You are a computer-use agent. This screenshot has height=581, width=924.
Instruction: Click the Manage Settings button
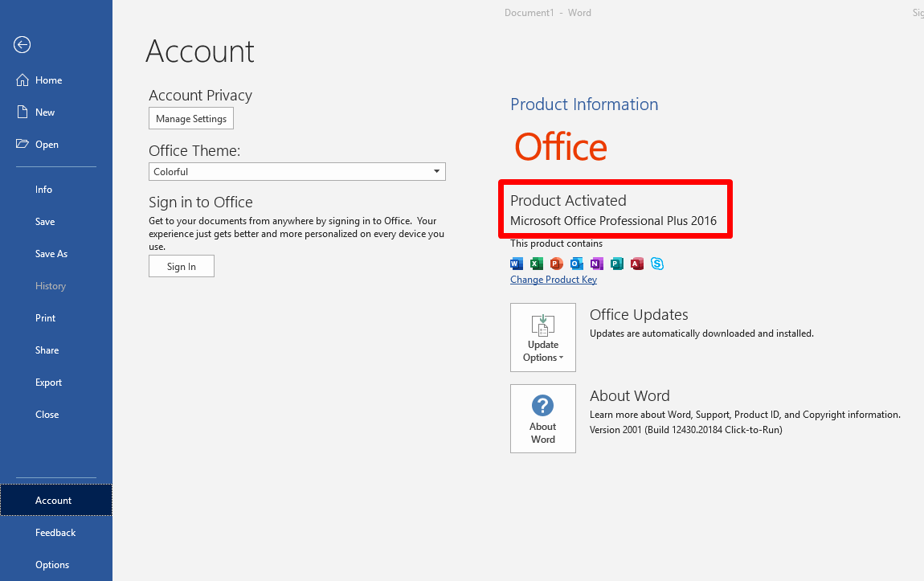click(x=190, y=118)
